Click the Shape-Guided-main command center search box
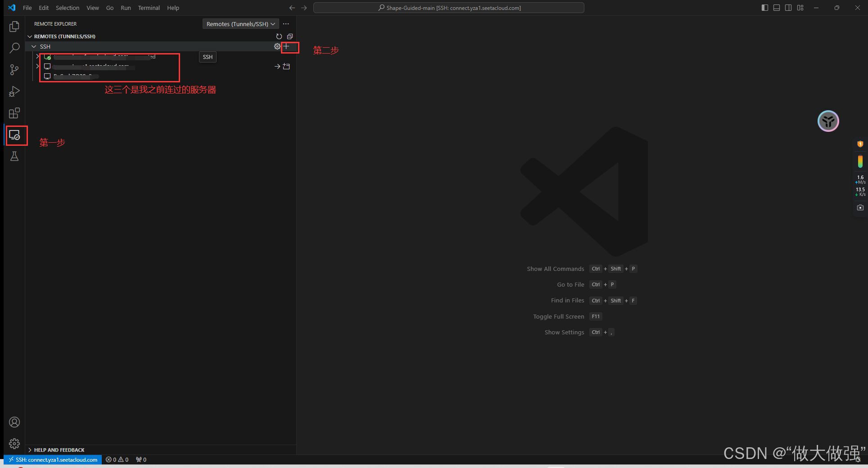Image resolution: width=868 pixels, height=468 pixels. coord(448,8)
